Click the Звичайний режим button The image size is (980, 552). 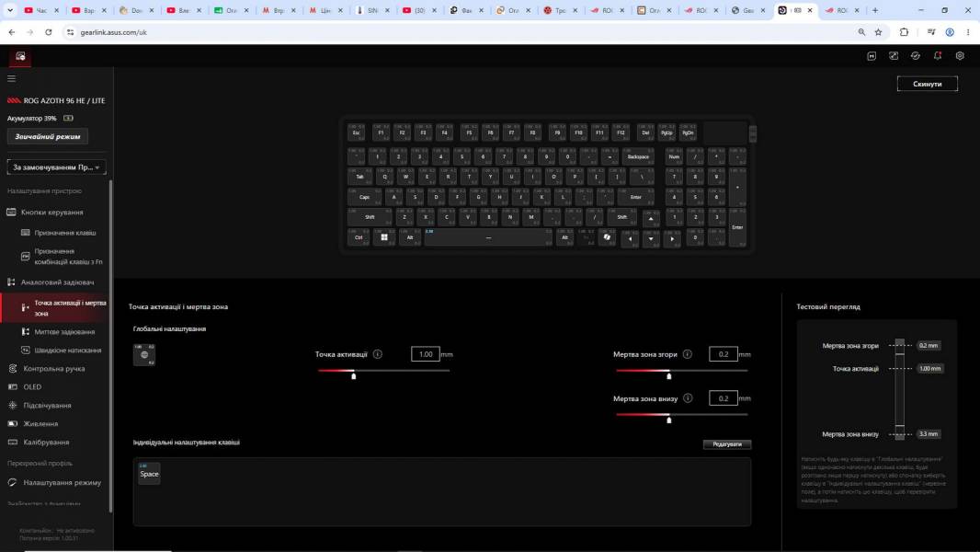point(48,136)
